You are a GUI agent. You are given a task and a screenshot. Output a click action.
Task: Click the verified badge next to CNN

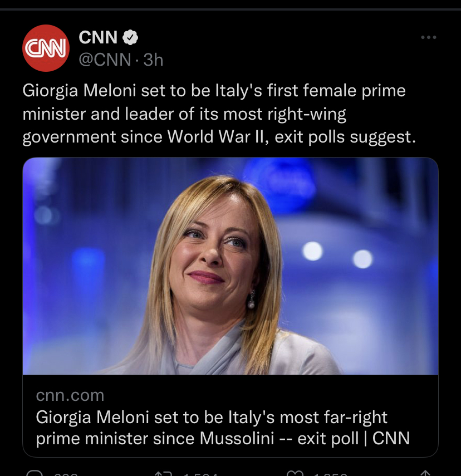point(130,37)
